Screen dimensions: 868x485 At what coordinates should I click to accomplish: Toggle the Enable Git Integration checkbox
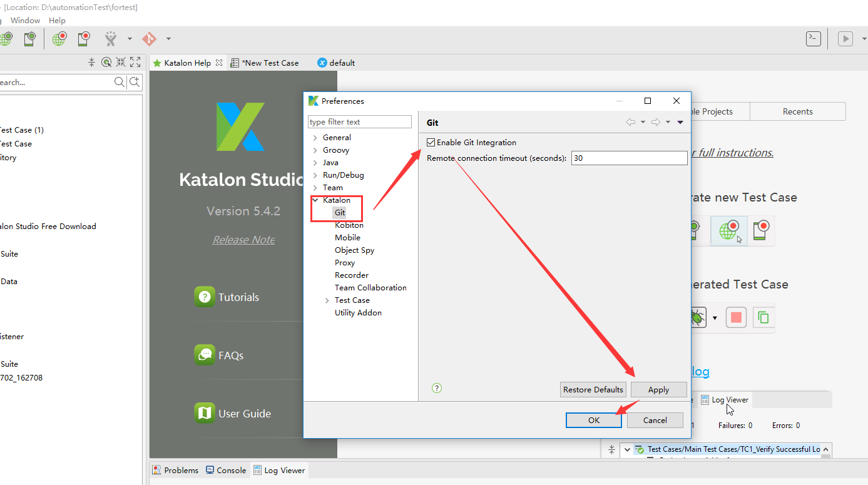[431, 143]
